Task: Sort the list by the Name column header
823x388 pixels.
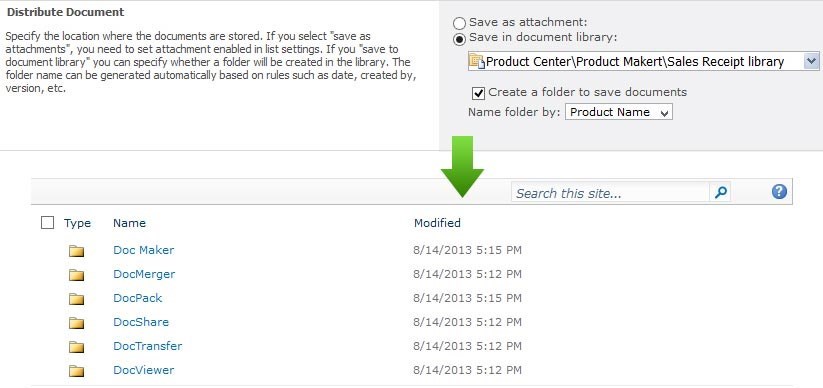Action: point(129,223)
